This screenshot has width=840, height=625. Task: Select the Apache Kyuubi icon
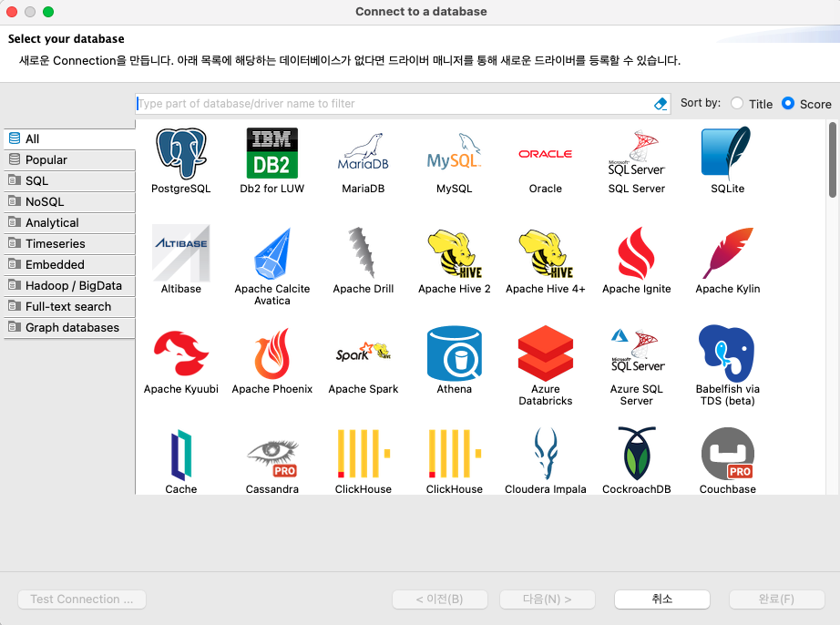pos(181,353)
